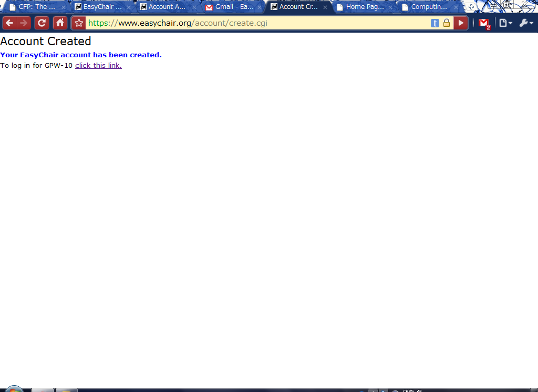The image size is (538, 392).
Task: Reload the current page
Action: point(42,23)
